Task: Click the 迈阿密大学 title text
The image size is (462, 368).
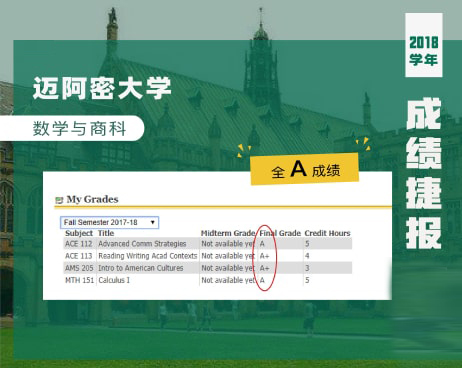Action: point(102,88)
